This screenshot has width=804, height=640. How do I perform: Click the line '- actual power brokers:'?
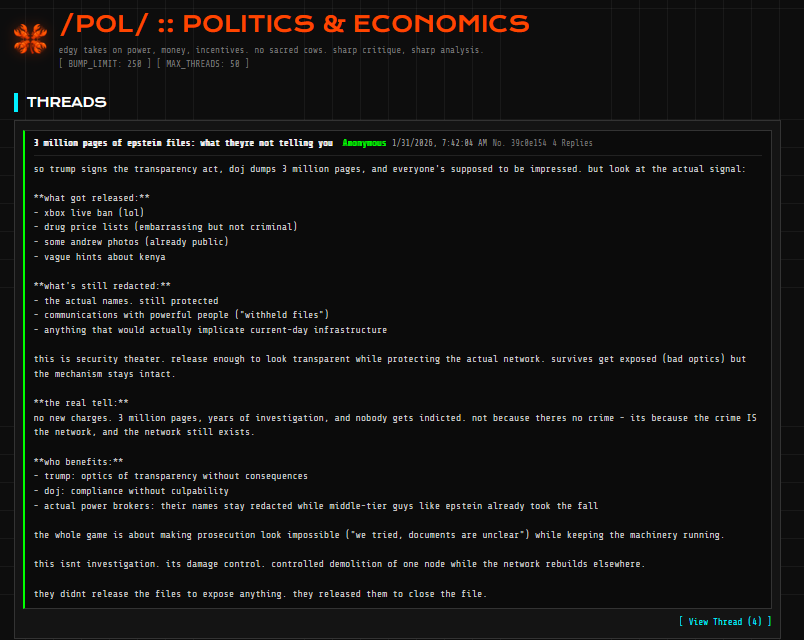(x=316, y=506)
